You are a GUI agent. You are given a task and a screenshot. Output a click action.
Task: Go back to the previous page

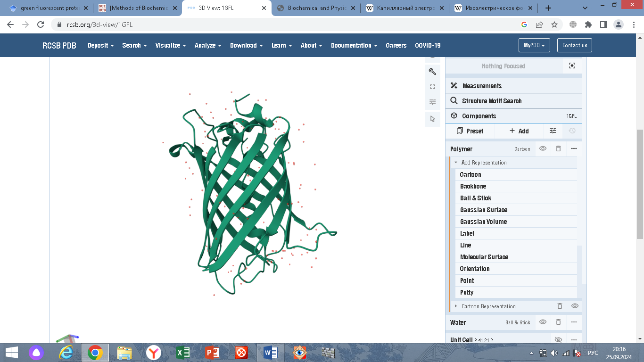pyautogui.click(x=10, y=25)
